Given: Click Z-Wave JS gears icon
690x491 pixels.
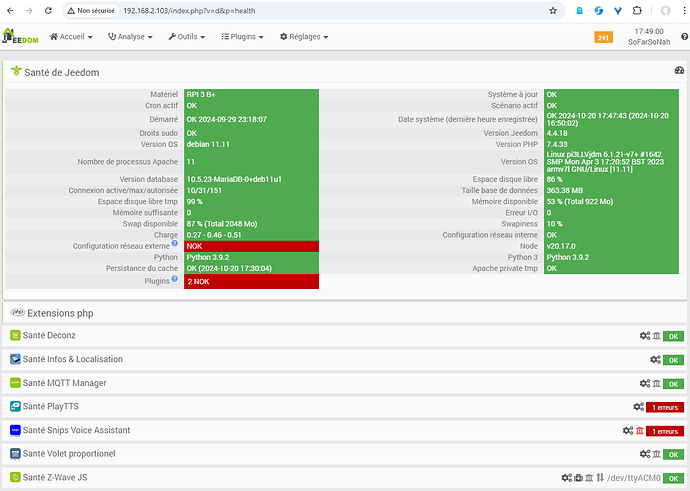Looking at the screenshot, I should point(567,478).
